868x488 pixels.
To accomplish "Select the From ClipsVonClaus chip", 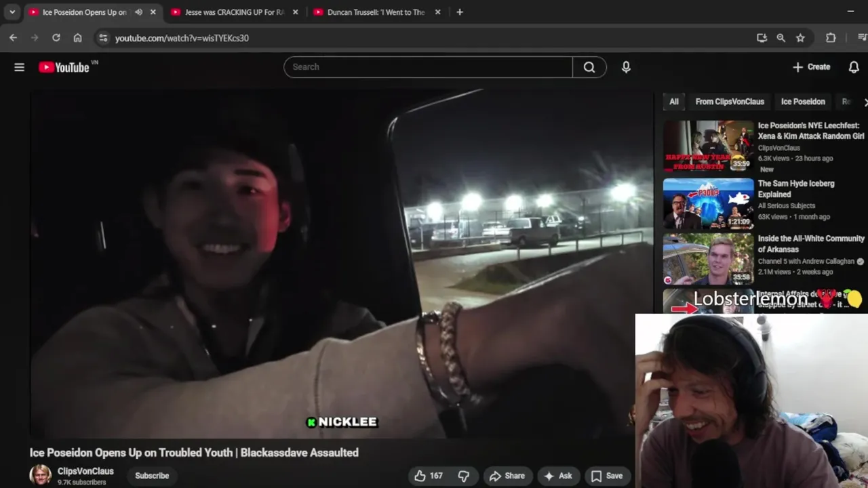I will click(x=730, y=102).
